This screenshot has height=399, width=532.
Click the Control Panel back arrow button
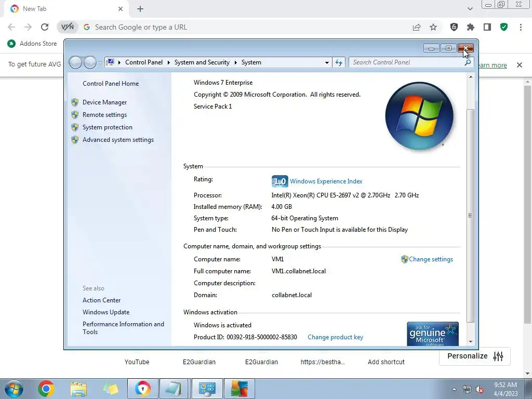(x=75, y=62)
